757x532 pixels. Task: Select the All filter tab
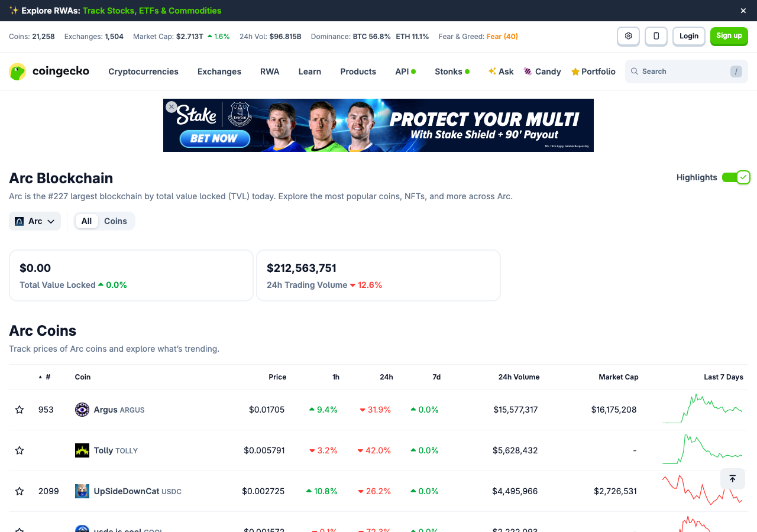[x=86, y=221]
